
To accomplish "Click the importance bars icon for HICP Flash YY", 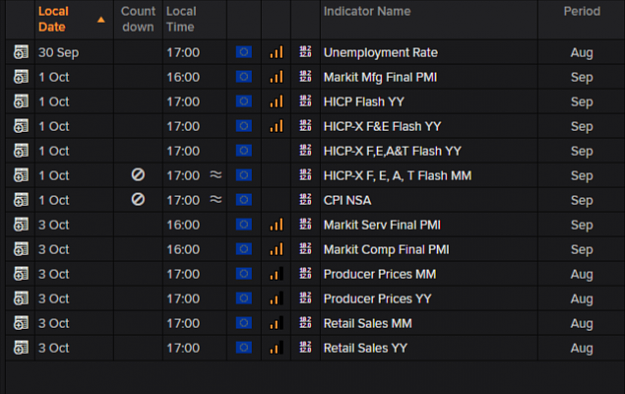I will click(x=276, y=101).
